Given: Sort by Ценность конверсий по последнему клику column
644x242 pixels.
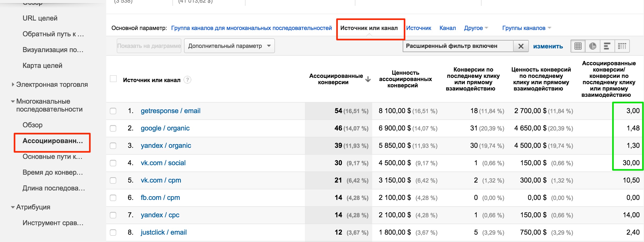Looking at the screenshot, I should [541, 79].
